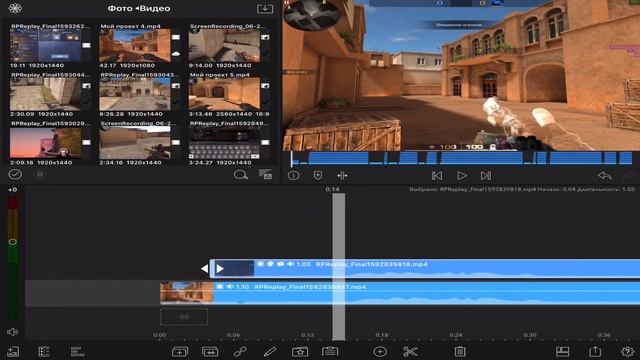Image resolution: width=640 pixels, height=360 pixels.
Task: Mute audio of clip RPReplay_Final1592839818.mp4
Action: 290,264
